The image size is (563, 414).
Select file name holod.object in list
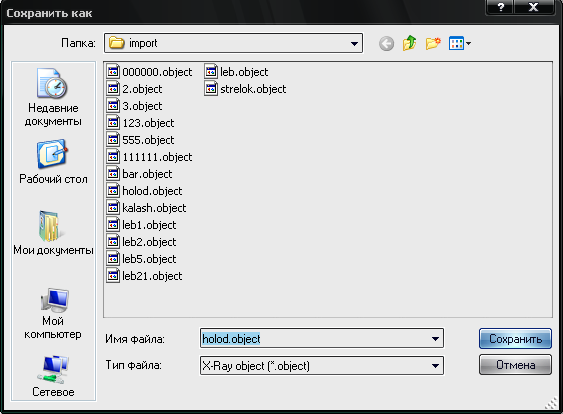coord(152,191)
